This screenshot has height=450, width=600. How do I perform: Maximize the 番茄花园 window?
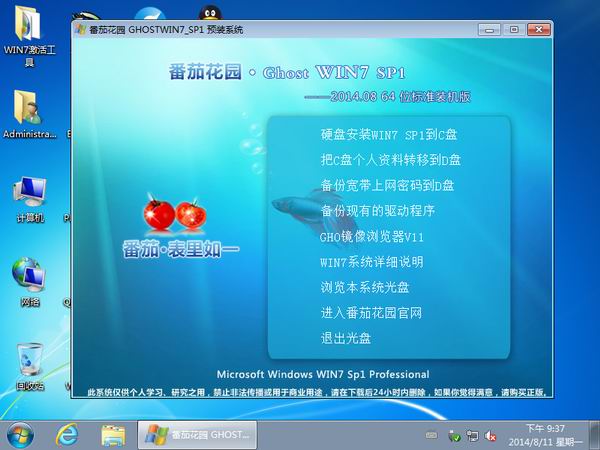pyautogui.click(x=514, y=29)
